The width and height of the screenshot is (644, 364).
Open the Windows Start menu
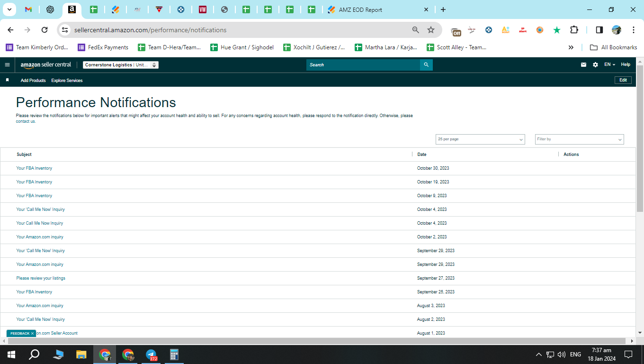click(x=11, y=354)
